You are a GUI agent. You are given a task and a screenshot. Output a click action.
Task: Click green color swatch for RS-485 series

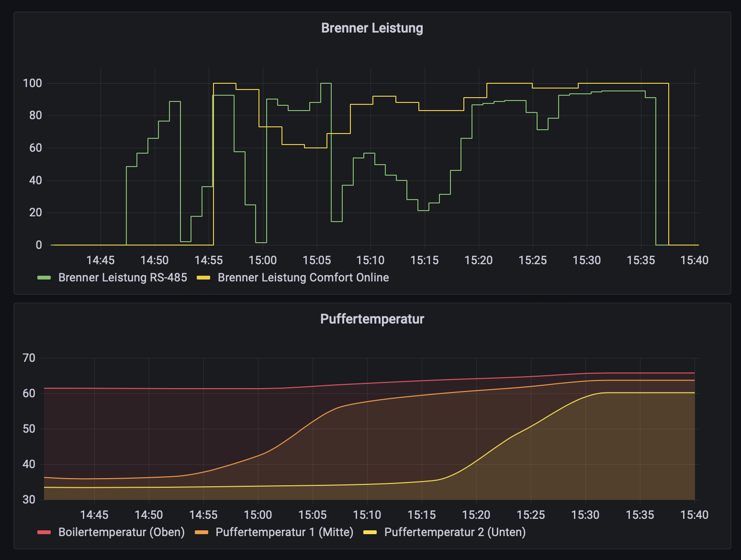click(44, 278)
